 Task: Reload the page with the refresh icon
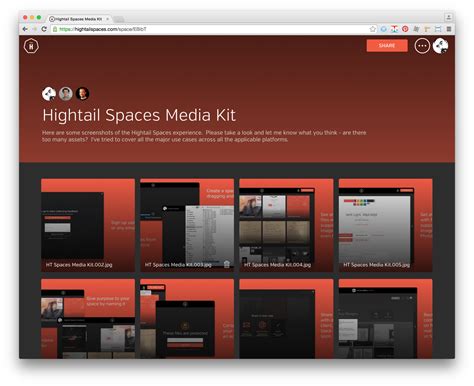(44, 29)
